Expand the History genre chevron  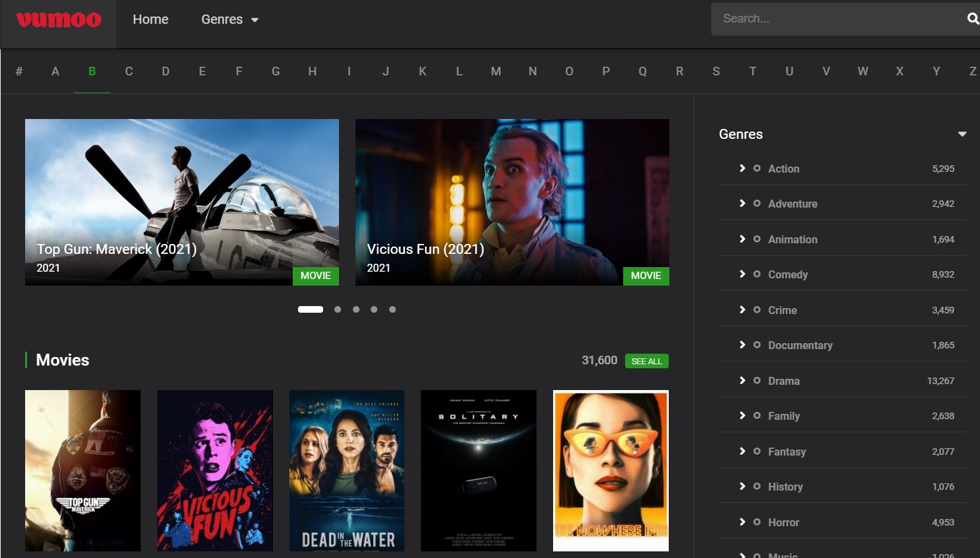coord(742,486)
